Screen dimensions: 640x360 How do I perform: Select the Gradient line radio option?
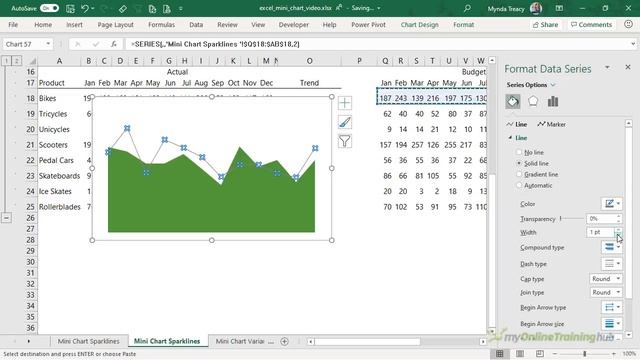point(519,174)
